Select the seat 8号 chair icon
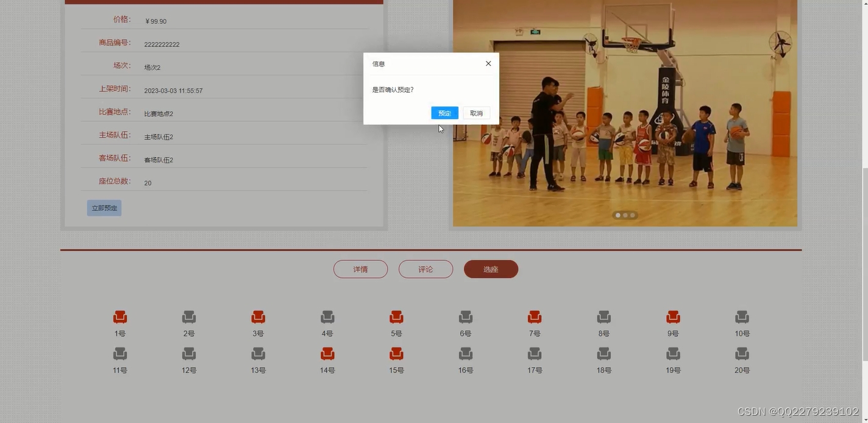The image size is (868, 423). click(x=603, y=316)
